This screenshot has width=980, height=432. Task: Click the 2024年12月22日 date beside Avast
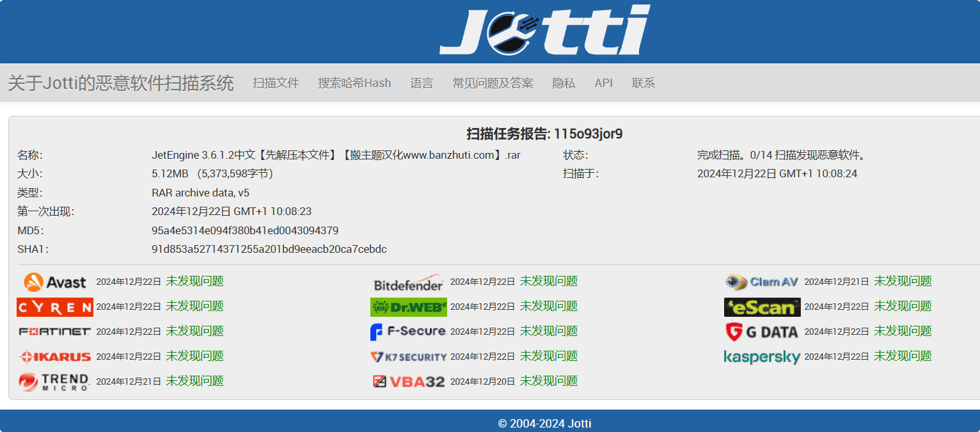129,282
